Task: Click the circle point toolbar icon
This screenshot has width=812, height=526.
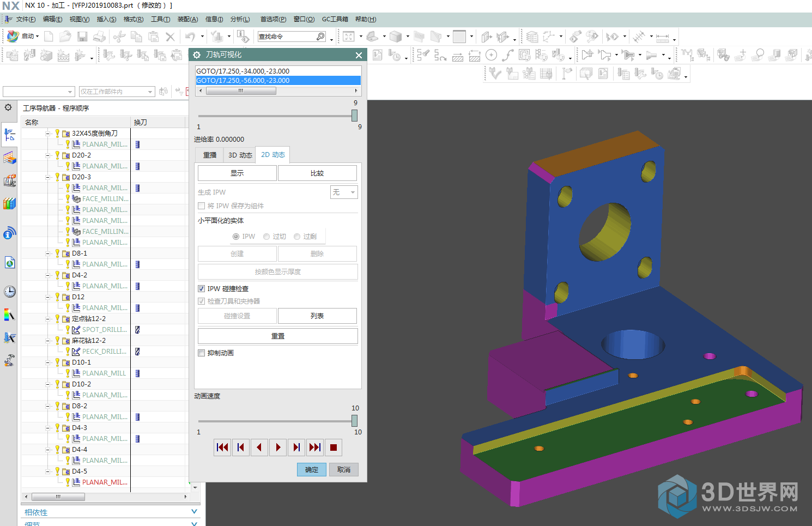Action: point(491,55)
